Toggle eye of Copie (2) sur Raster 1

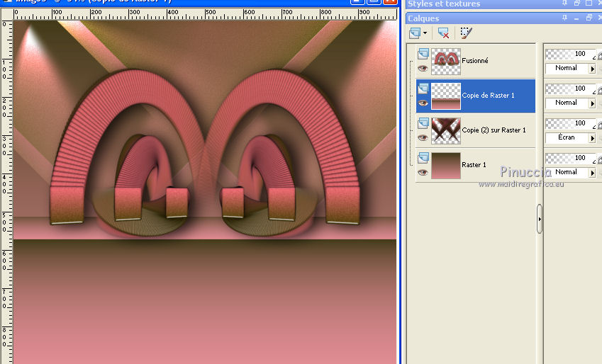tap(423, 138)
